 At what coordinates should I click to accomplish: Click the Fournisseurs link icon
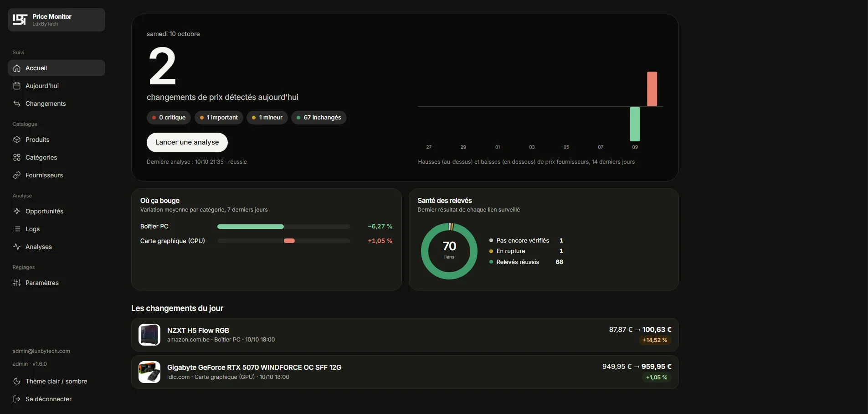17,175
